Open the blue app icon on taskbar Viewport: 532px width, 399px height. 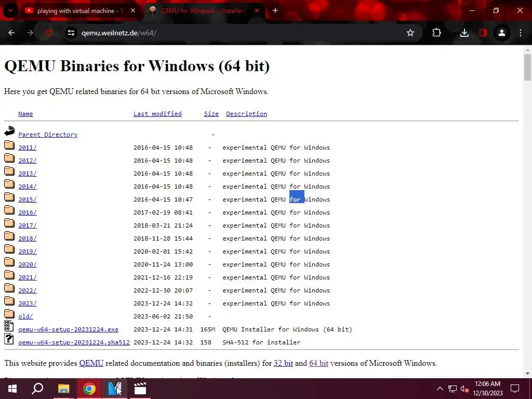click(x=115, y=389)
